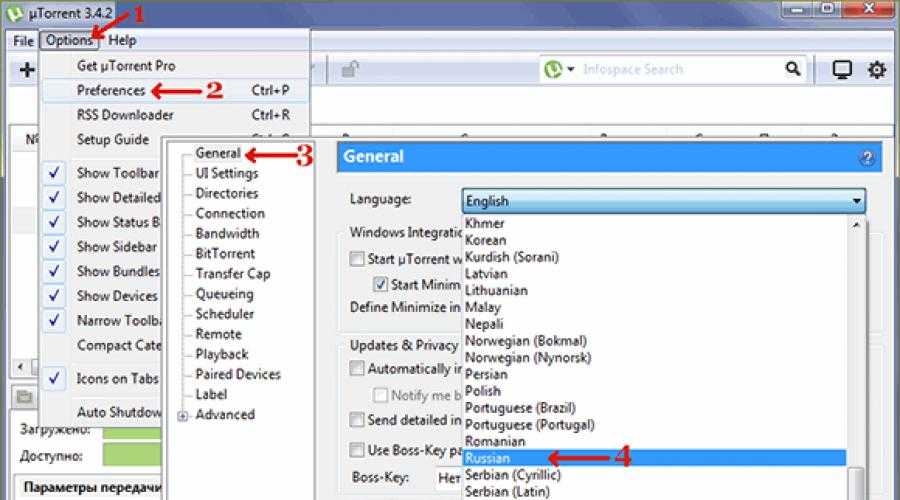The width and height of the screenshot is (900, 500).
Task: Click language list scrollbar up arrow
Action: pos(856,225)
